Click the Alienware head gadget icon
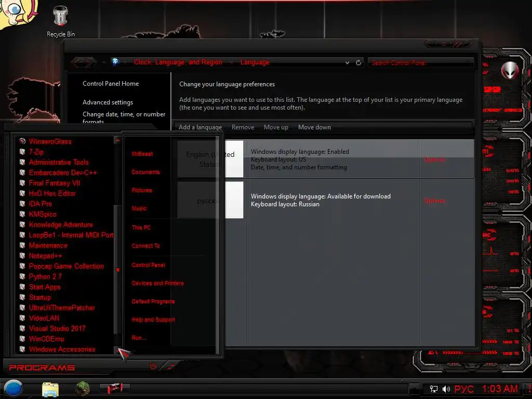 [x=510, y=70]
